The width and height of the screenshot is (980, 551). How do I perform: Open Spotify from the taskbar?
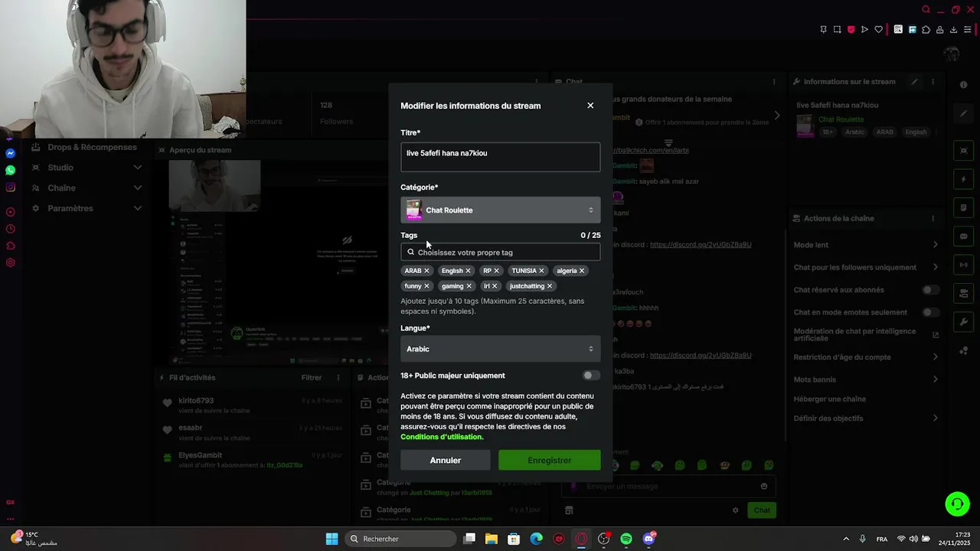click(626, 539)
